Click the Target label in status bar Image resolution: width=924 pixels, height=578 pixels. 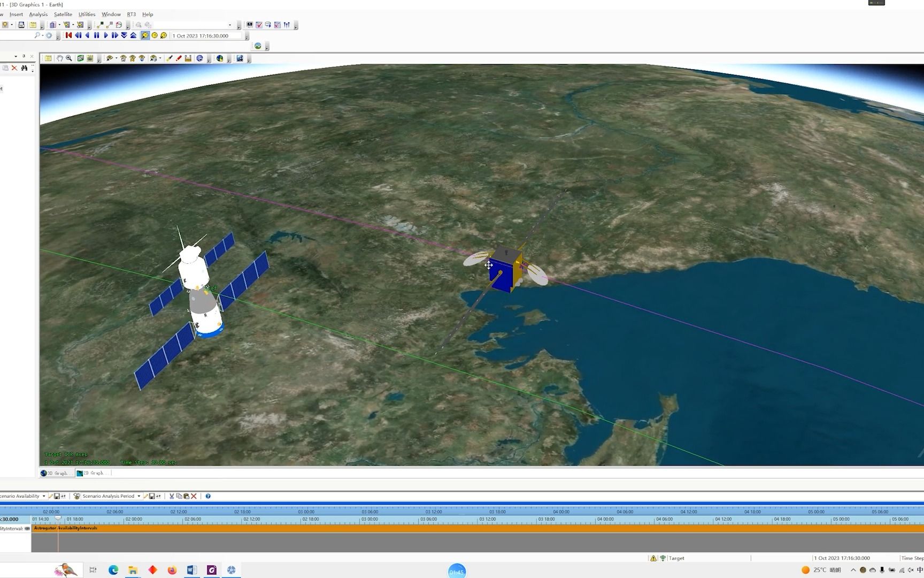point(676,558)
